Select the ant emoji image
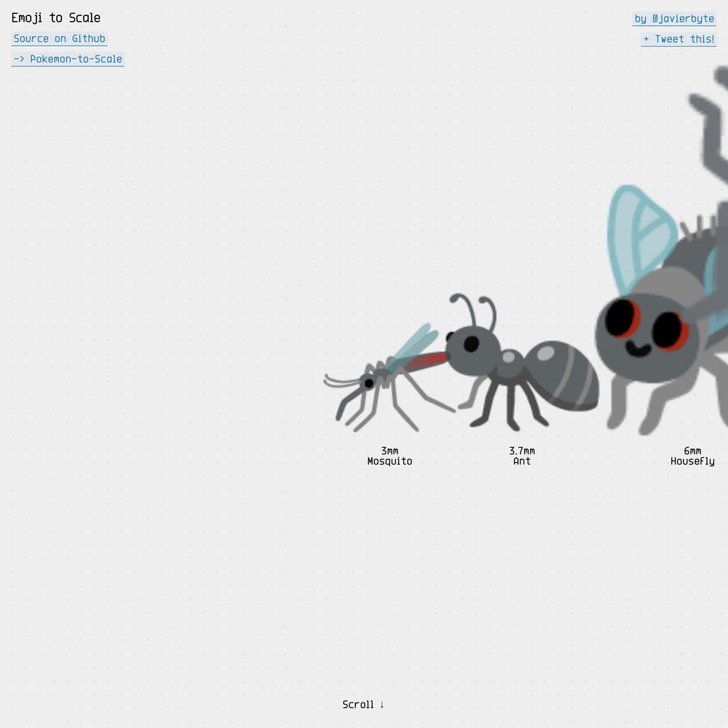 522,361
